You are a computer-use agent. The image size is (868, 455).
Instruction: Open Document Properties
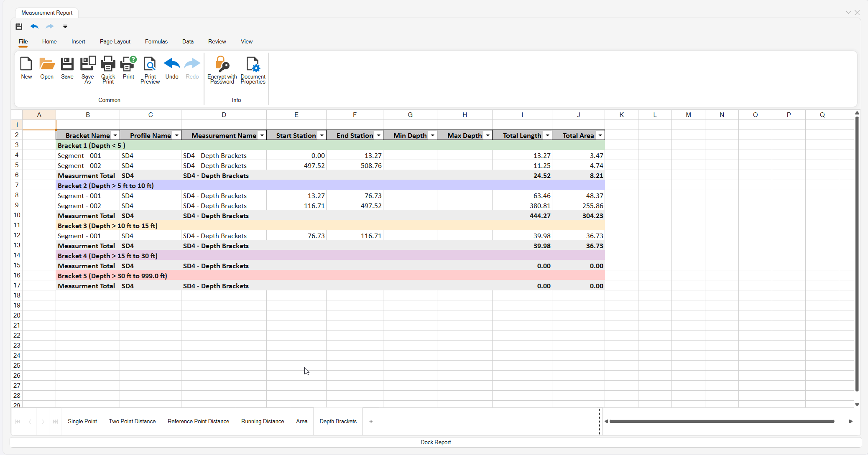tap(253, 64)
